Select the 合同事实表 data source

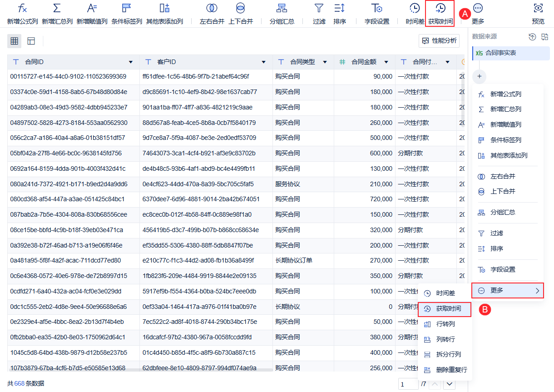[x=511, y=53]
